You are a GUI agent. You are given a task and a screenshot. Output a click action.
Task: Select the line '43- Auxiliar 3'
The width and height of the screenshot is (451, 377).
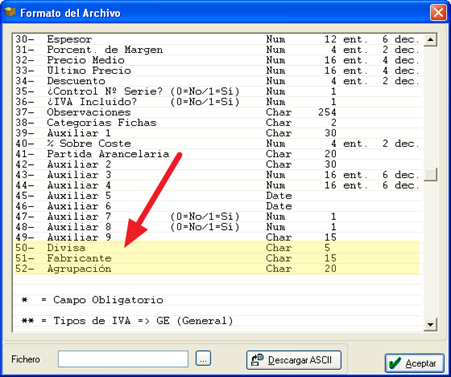point(218,175)
